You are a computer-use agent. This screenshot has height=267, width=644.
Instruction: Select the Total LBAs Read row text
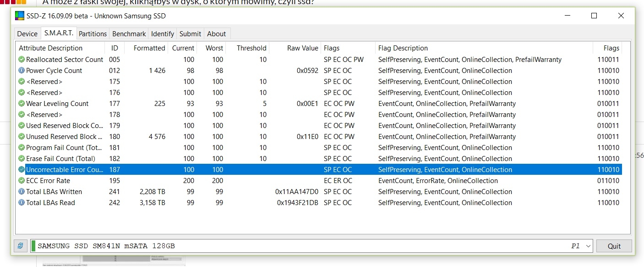(x=50, y=203)
